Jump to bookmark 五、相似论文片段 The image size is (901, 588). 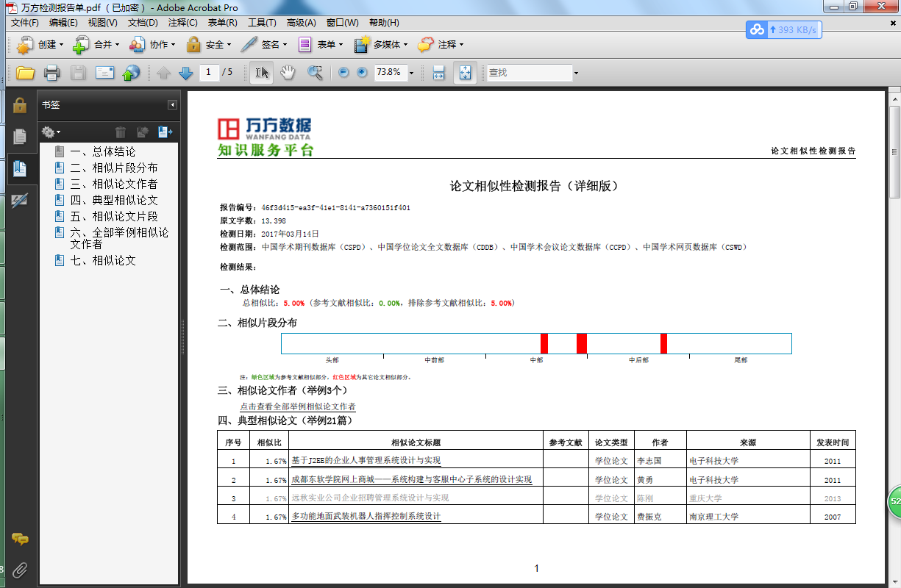pyautogui.click(x=113, y=216)
